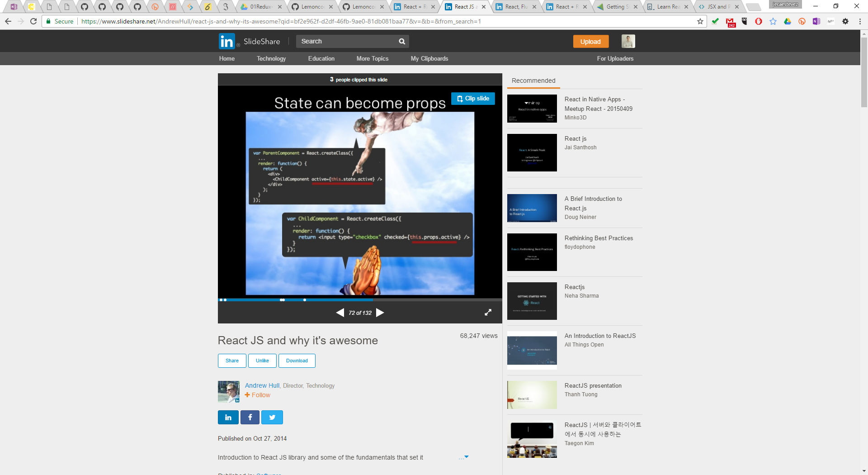Switch to 01Redux browser tab
The image size is (868, 475).
261,7
